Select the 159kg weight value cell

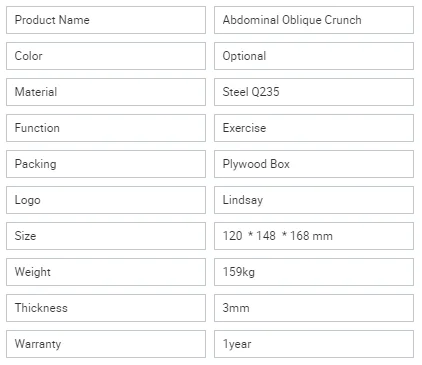[x=314, y=272]
